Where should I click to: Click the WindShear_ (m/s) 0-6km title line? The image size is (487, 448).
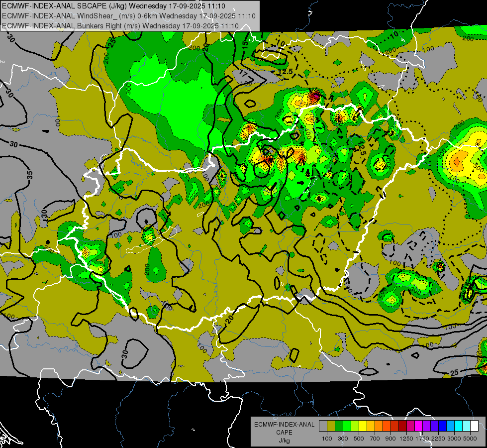(x=128, y=16)
